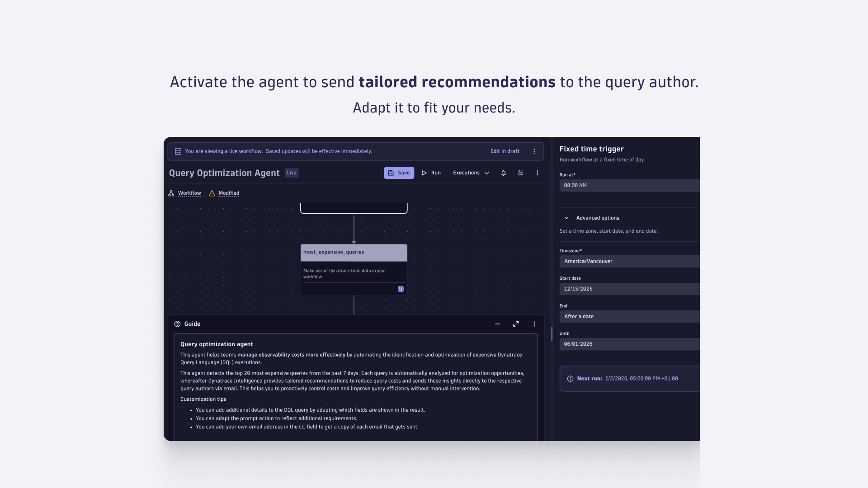The image size is (868, 488).
Task: Click the info icon next to Next run
Action: (570, 378)
